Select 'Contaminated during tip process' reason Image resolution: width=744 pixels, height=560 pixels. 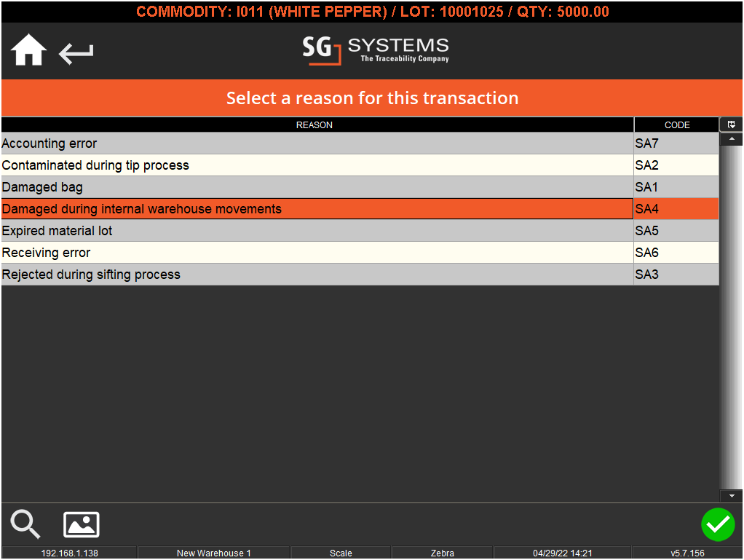(x=317, y=165)
